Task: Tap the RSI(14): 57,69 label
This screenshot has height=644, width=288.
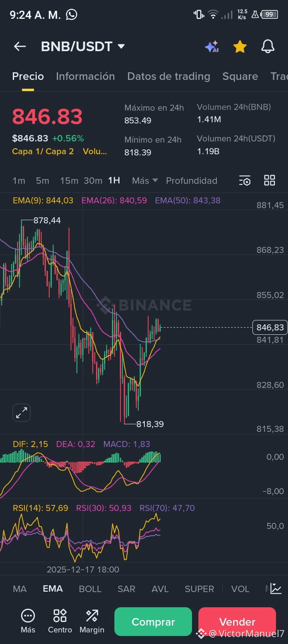Action: tap(40, 508)
